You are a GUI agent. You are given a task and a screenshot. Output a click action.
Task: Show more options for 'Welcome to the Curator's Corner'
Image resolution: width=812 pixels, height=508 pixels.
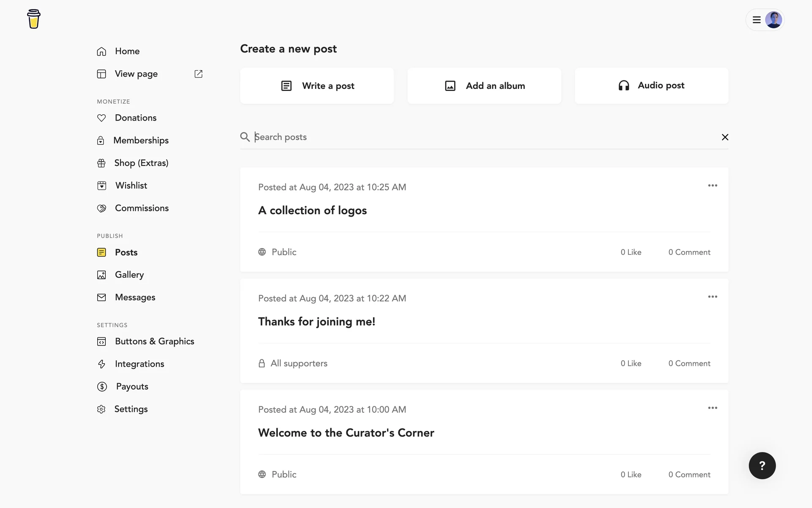coord(713,408)
